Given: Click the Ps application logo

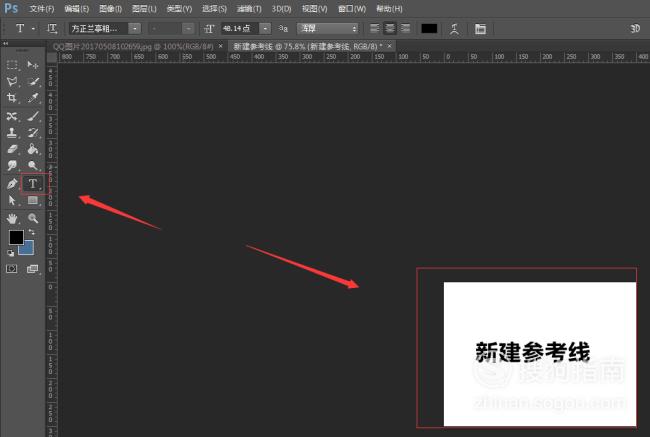Looking at the screenshot, I should tap(11, 8).
